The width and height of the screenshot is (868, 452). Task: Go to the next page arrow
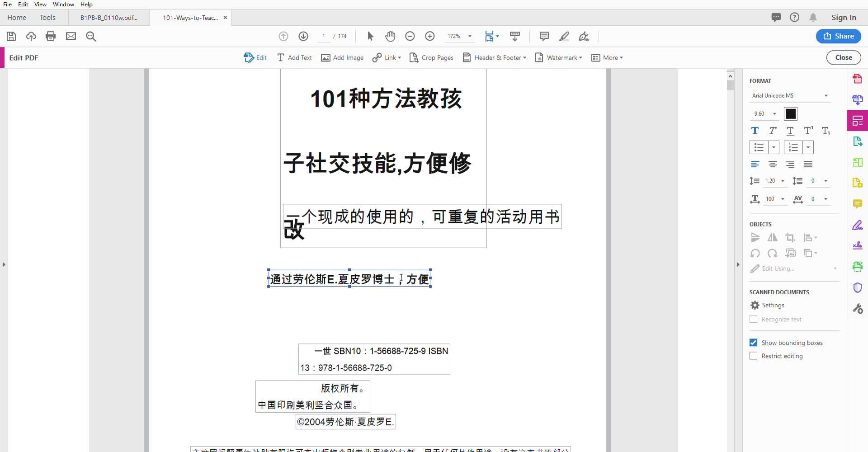click(x=303, y=36)
